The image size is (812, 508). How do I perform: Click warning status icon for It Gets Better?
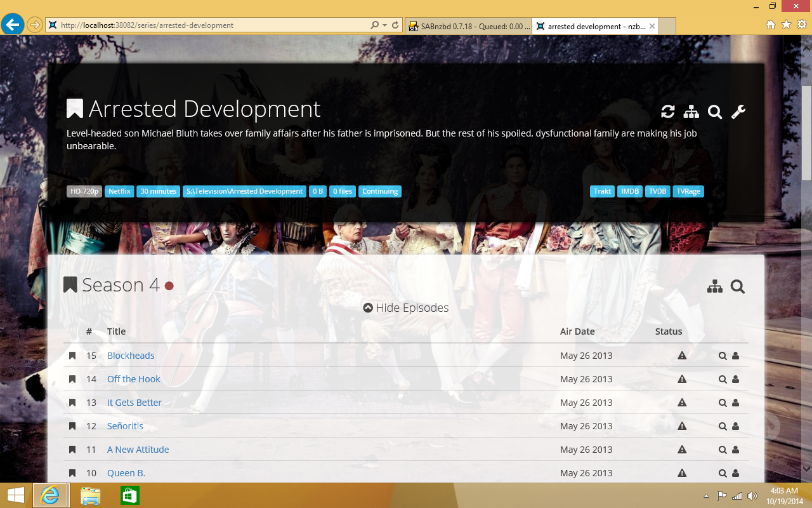682,403
